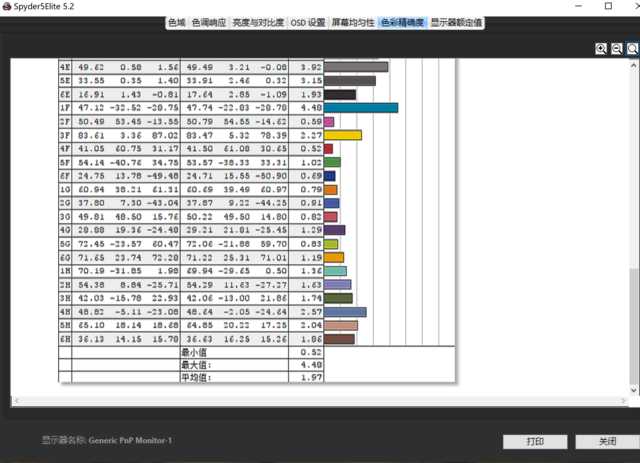Click the delta value 1.19 in row 6G
The width and height of the screenshot is (640, 463).
(311, 257)
